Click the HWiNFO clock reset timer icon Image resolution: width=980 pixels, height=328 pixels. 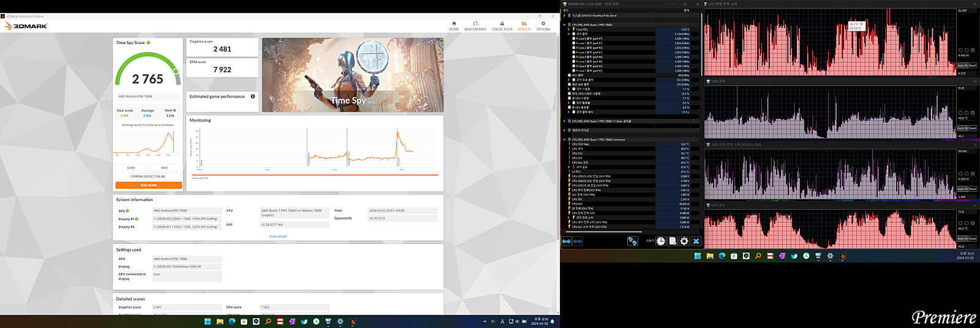point(661,242)
